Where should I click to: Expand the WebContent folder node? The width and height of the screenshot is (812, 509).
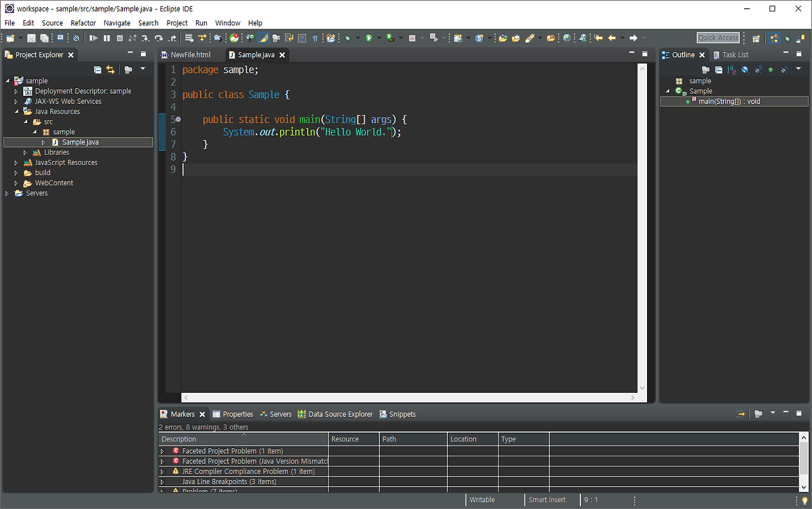pyautogui.click(x=16, y=183)
